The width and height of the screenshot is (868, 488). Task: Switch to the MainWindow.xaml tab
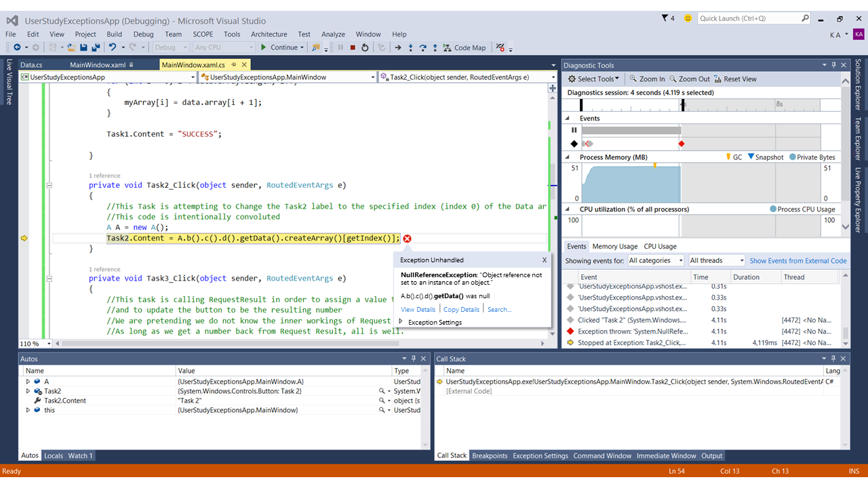click(x=98, y=65)
